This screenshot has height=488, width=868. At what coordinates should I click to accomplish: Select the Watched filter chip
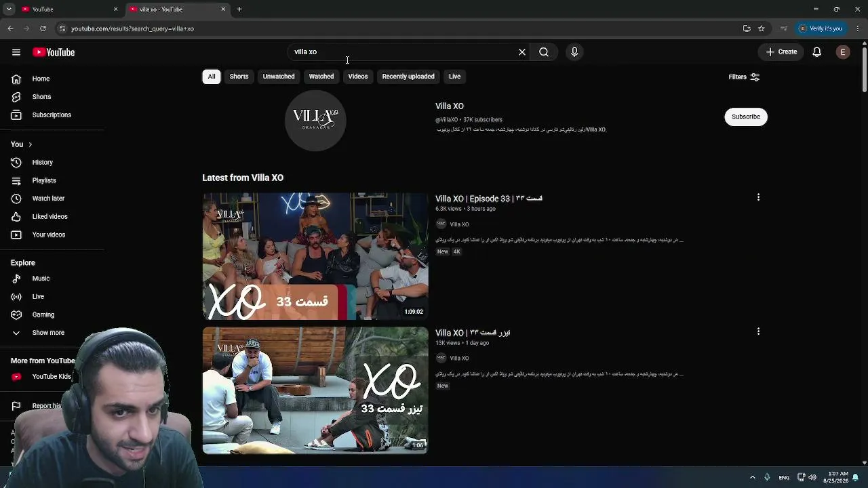[321, 77]
